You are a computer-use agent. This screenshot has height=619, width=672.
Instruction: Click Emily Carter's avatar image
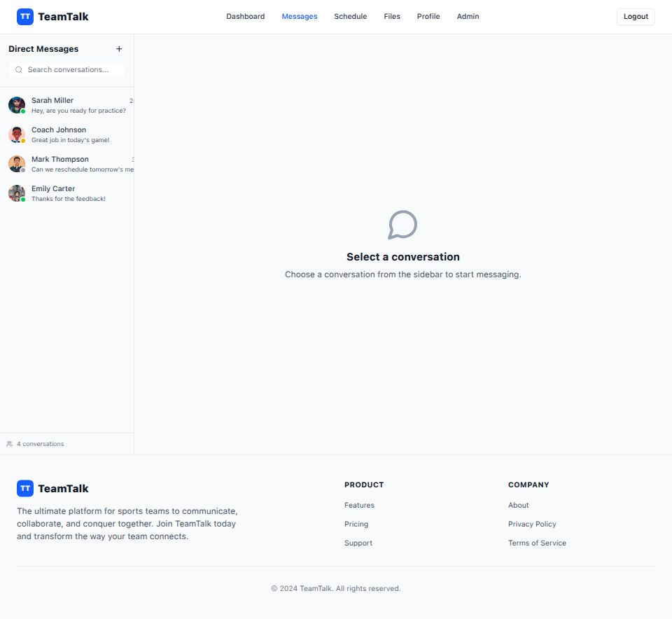[17, 193]
